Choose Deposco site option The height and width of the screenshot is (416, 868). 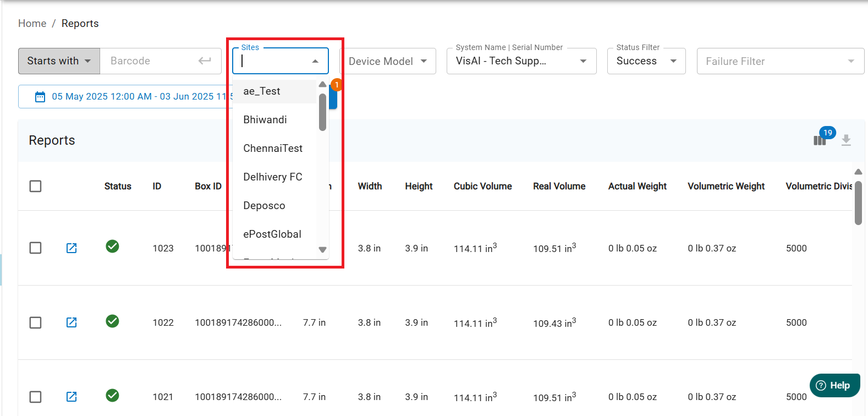click(274, 206)
